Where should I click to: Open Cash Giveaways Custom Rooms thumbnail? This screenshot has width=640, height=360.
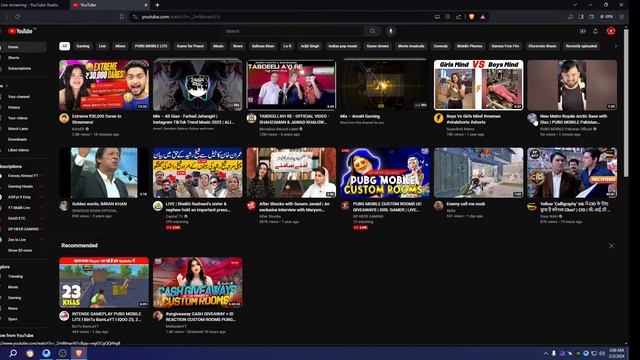click(198, 282)
